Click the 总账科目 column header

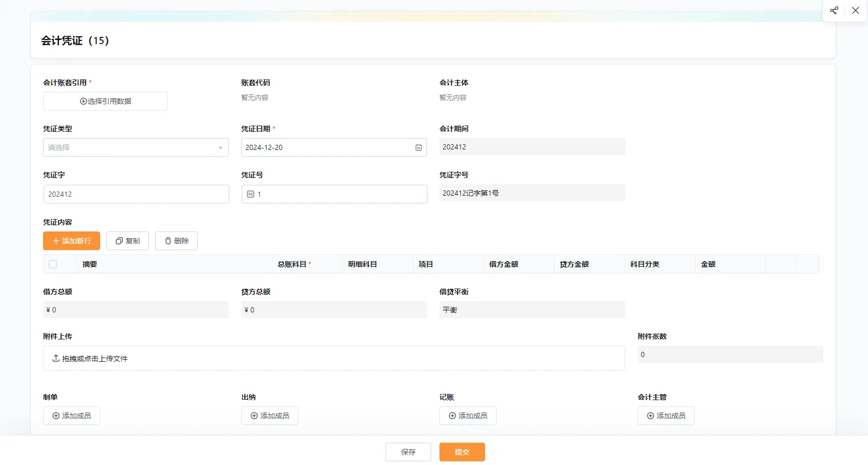[x=292, y=264]
